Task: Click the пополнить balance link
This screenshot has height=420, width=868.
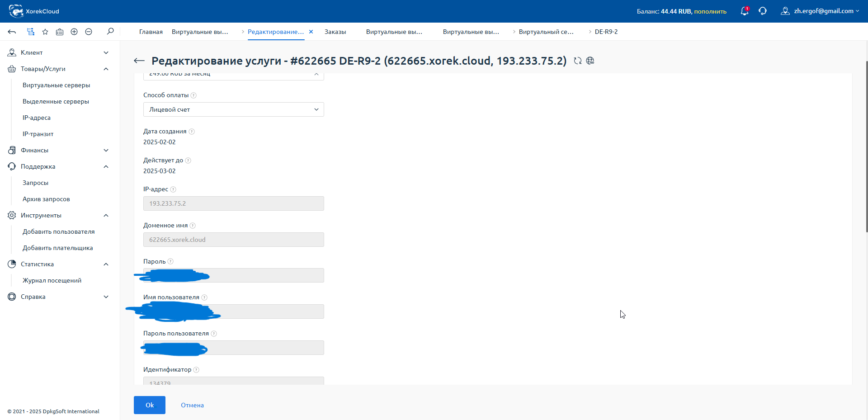Action: pos(710,11)
